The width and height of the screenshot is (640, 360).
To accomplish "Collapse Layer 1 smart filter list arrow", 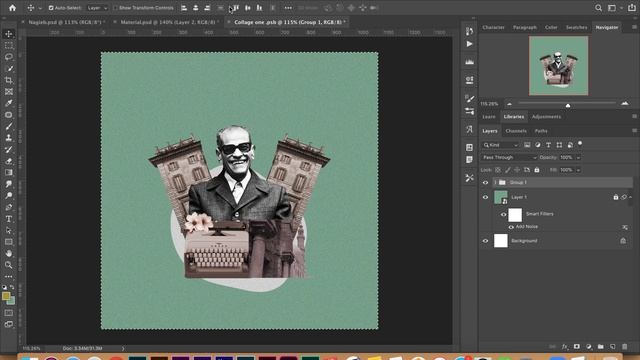I will [x=630, y=197].
